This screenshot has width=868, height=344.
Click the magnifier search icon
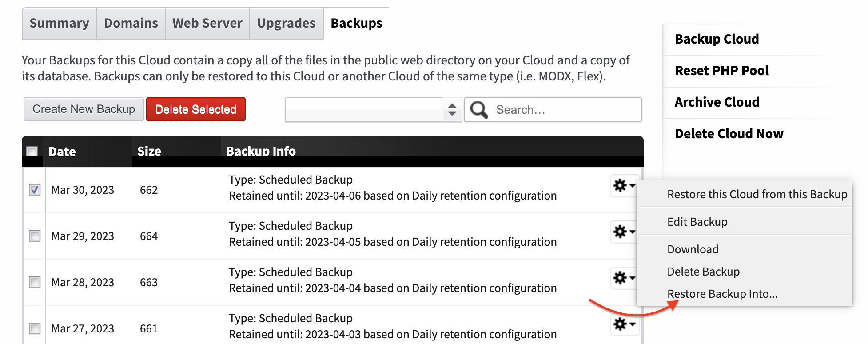pos(479,109)
